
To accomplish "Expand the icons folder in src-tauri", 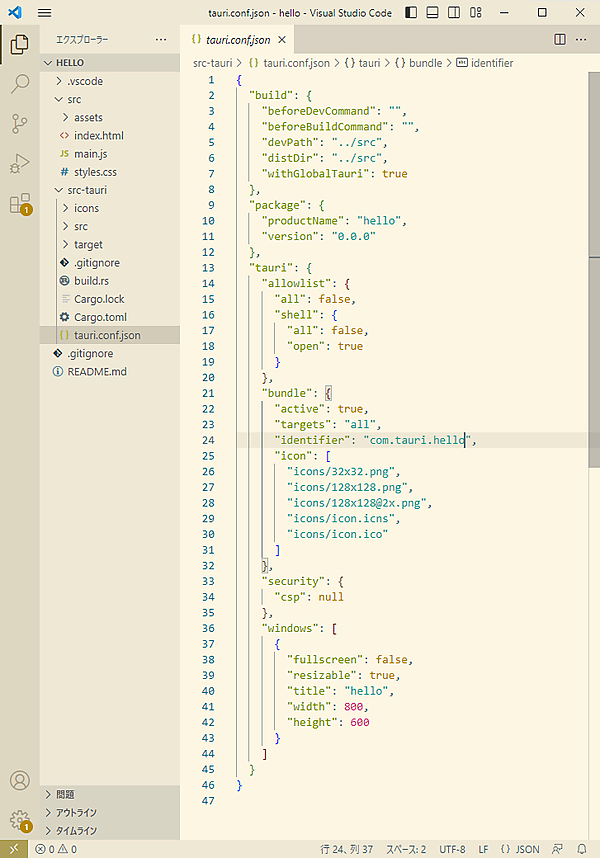I will (x=86, y=208).
